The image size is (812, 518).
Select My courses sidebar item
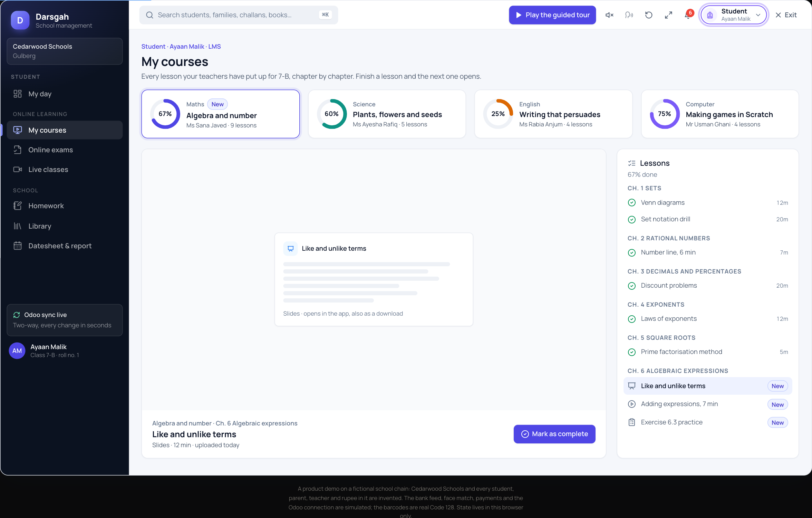coord(65,130)
